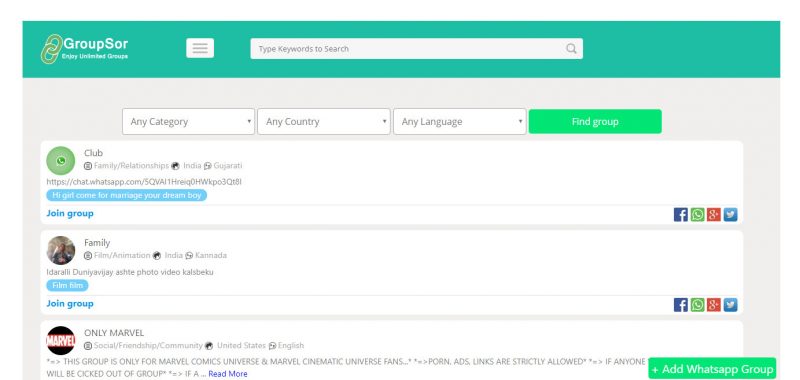Expand the Any Country dropdown
The width and height of the screenshot is (800, 380).
[x=324, y=121]
